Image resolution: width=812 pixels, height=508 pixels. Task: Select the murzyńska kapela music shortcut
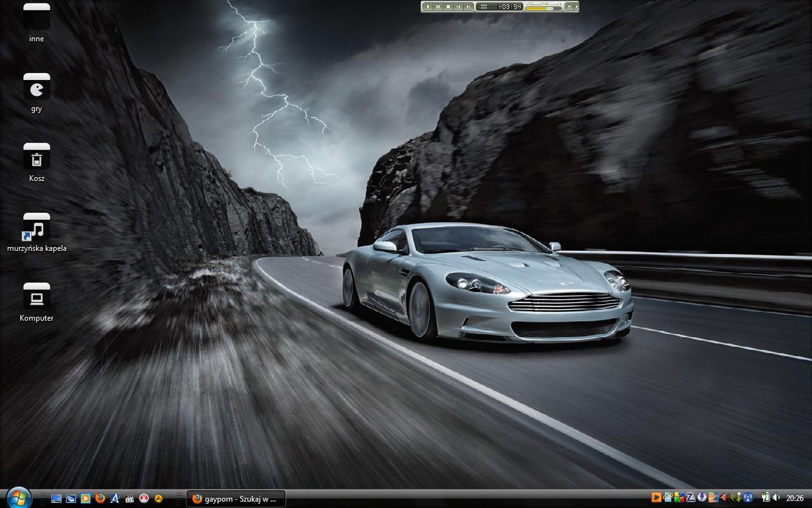tap(37, 227)
